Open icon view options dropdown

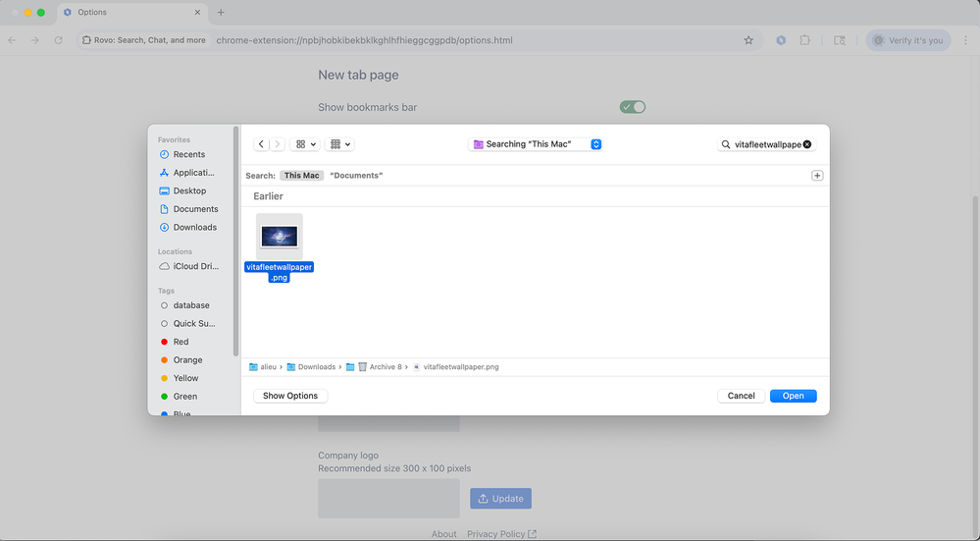pos(305,144)
